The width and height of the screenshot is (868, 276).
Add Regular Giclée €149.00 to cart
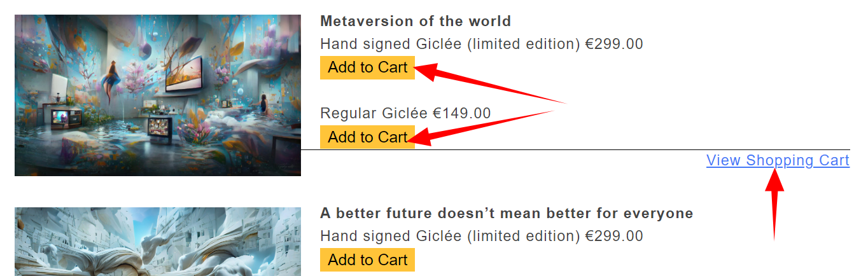[x=367, y=137]
